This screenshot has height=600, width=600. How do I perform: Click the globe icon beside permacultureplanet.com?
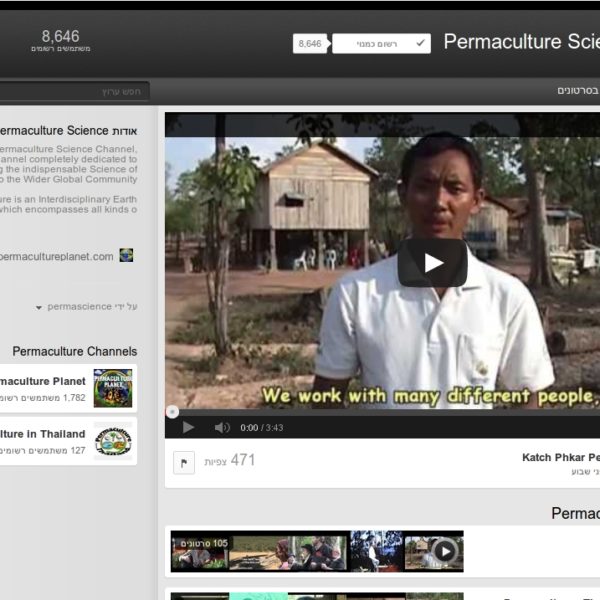[126, 255]
